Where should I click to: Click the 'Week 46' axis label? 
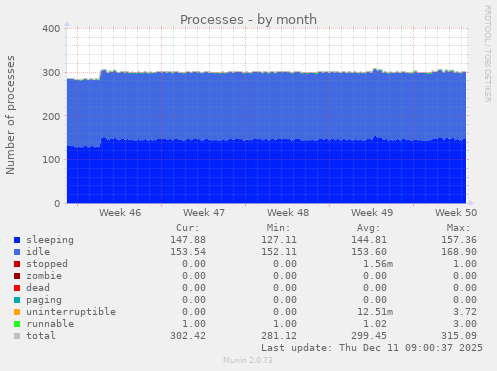[x=120, y=213]
